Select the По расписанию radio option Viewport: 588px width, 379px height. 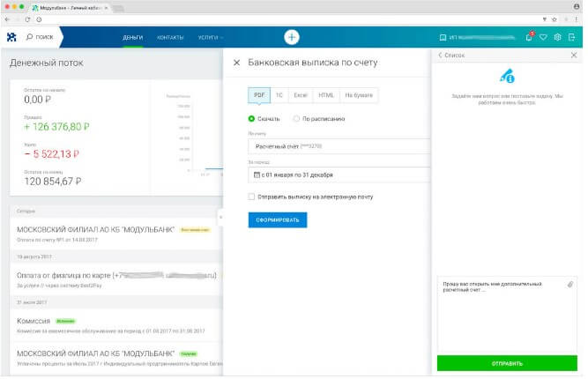pos(296,118)
